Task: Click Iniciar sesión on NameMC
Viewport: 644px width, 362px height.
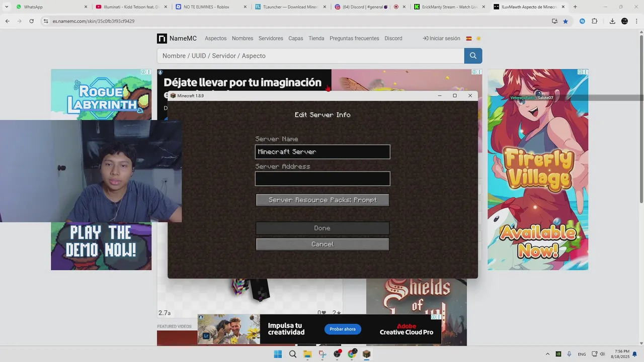Action: 441,39
